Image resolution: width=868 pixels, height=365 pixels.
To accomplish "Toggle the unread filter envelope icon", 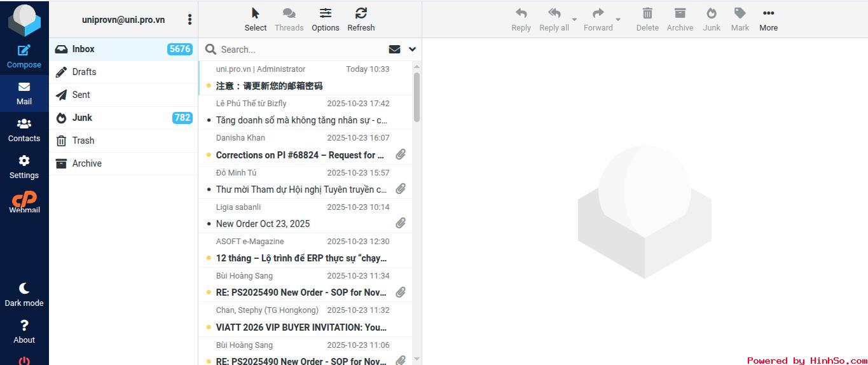I will pos(394,50).
